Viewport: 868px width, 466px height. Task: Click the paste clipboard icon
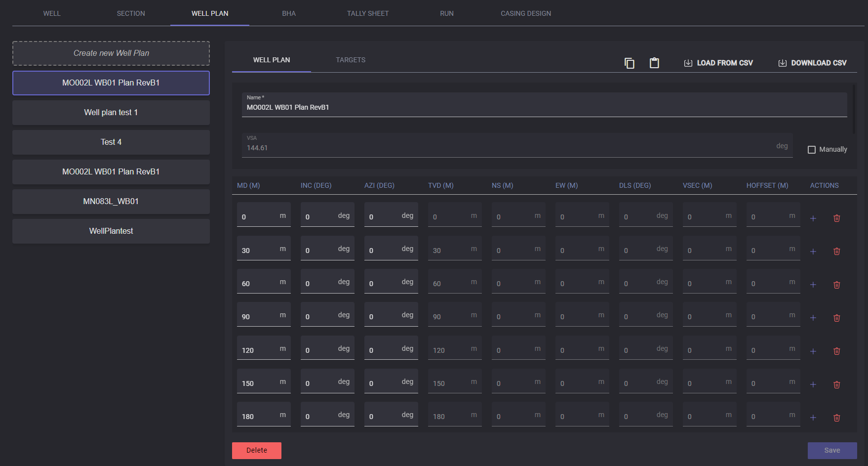click(654, 63)
